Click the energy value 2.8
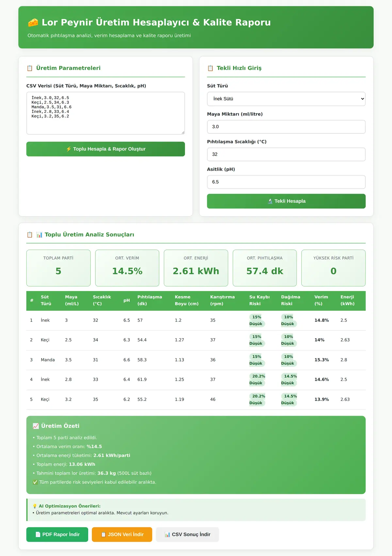 (x=344, y=360)
